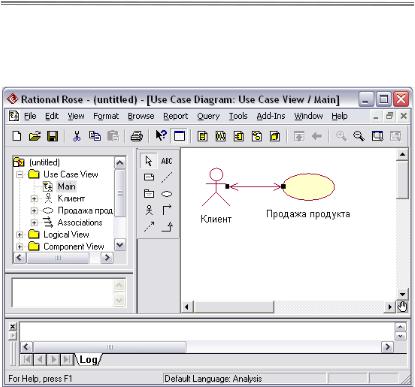Viewport: 415px width, 387px height.
Task: Switch to the Log tab
Action: click(88, 360)
